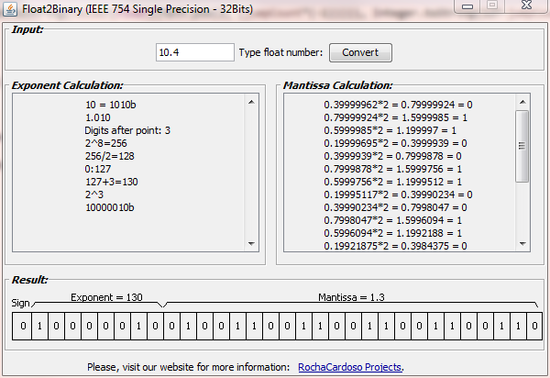The width and height of the screenshot is (550, 378).
Task: Focus the float number input field
Action: tap(195, 53)
